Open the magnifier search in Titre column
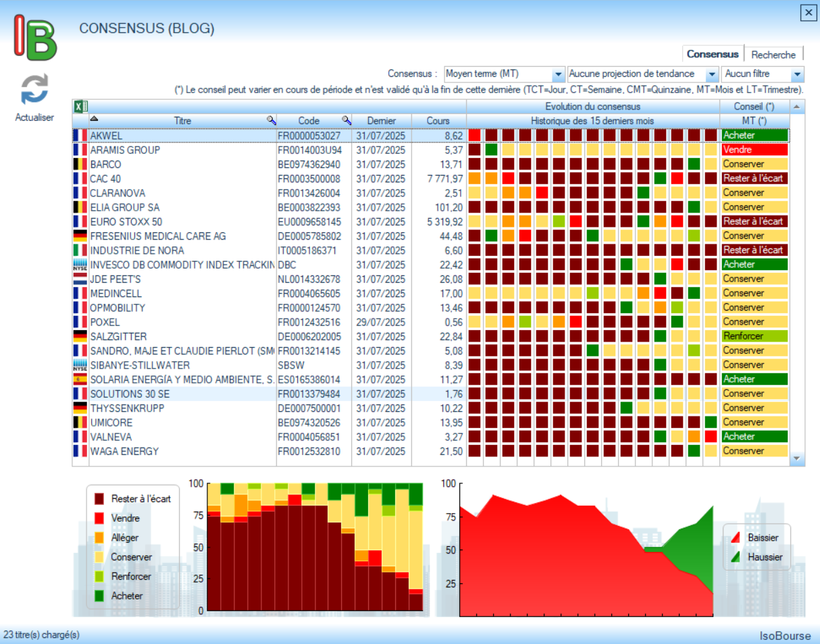 271,120
